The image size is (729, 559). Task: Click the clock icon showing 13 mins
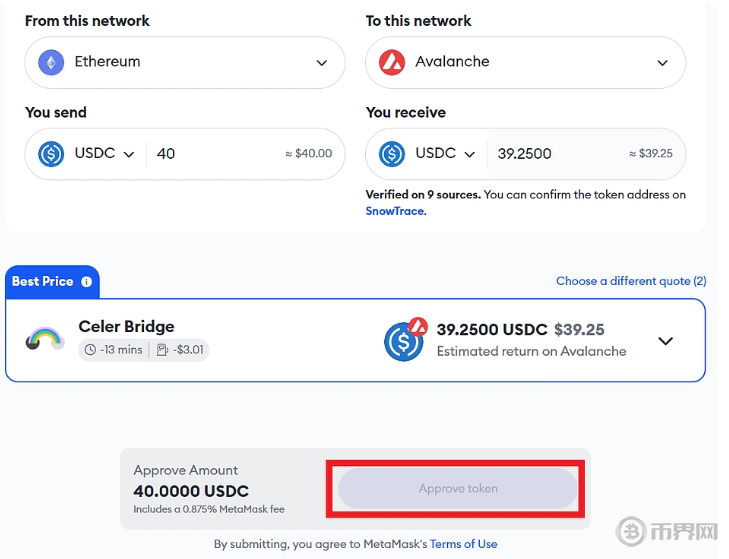point(90,350)
